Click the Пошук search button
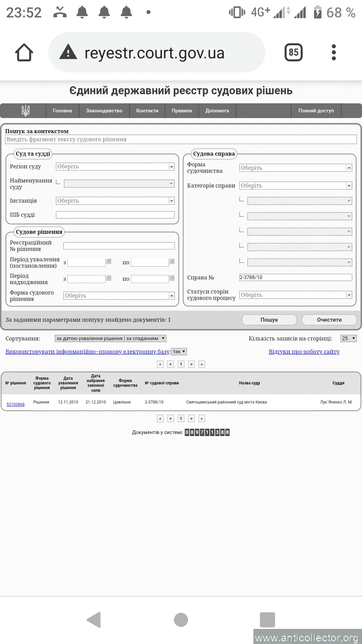Screen dimensions: 362x644 (269, 320)
